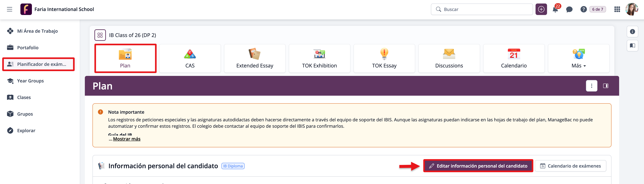Expand note with Mostrar más
644x184 pixels.
coord(126,139)
